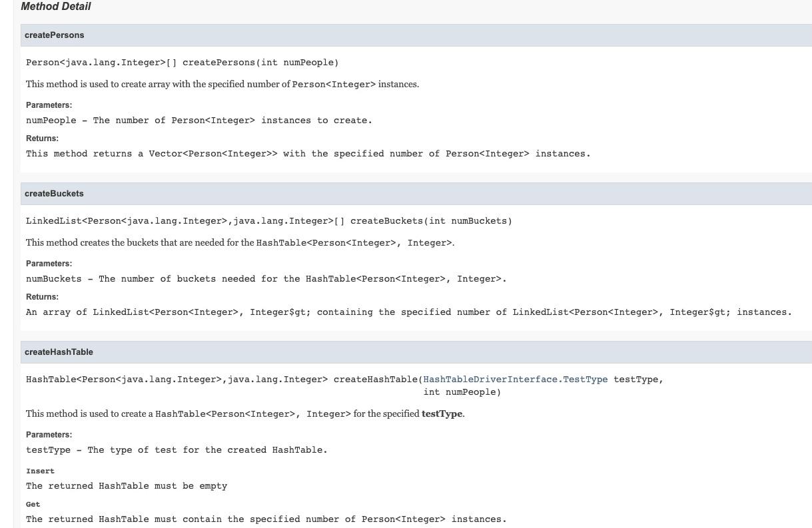Select the numPeople parameter description
This screenshot has width=812, height=528.
point(199,120)
